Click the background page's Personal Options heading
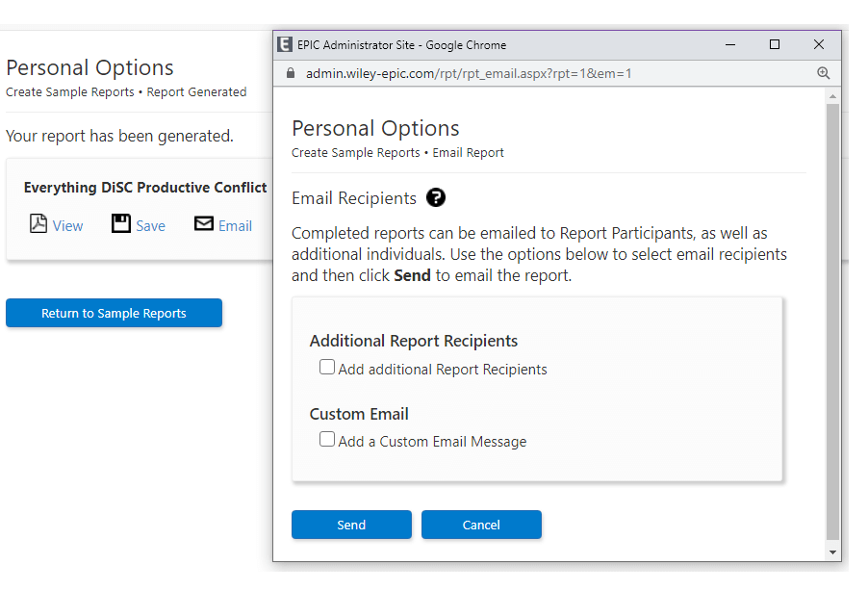 point(89,67)
